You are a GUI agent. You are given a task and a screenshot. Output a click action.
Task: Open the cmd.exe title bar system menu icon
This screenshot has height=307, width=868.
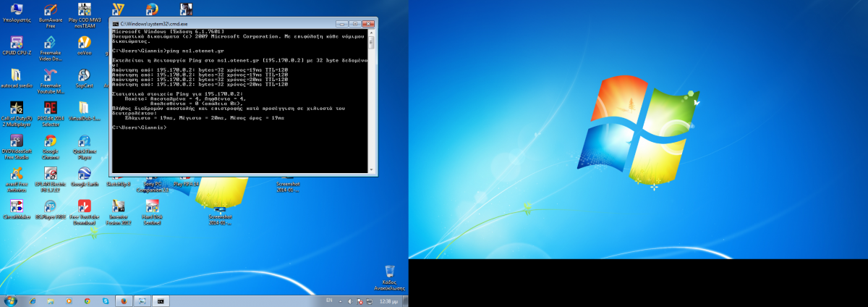coord(116,24)
